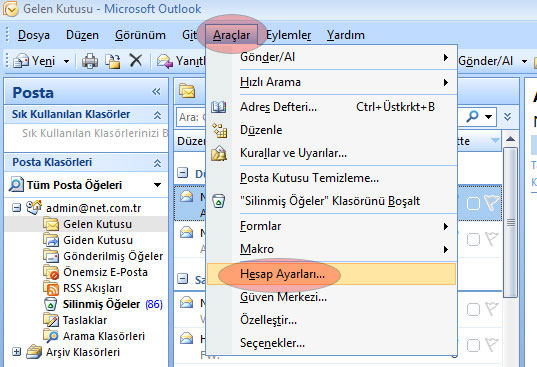Select Özelleştir menu entry

click(x=331, y=320)
